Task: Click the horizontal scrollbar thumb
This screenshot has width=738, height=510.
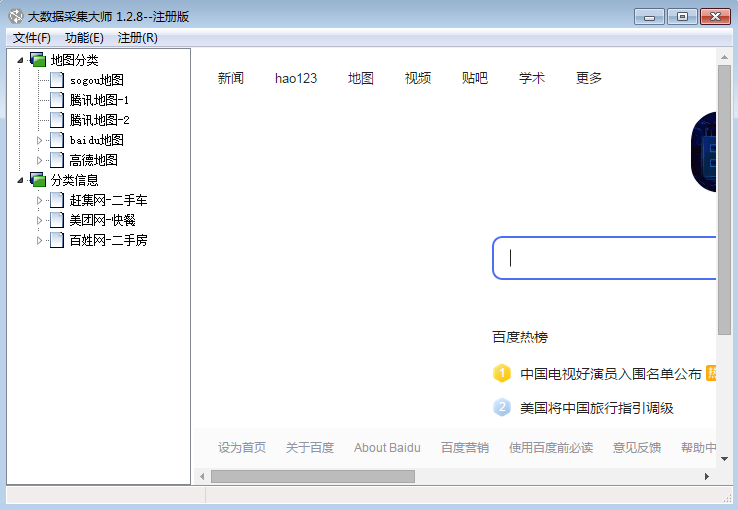Action: coord(313,477)
